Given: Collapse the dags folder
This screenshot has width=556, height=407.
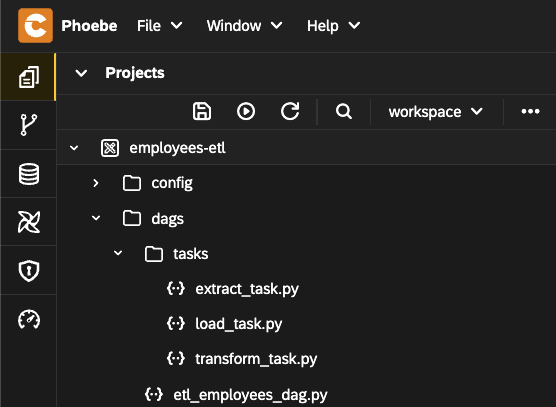Looking at the screenshot, I should point(96,218).
